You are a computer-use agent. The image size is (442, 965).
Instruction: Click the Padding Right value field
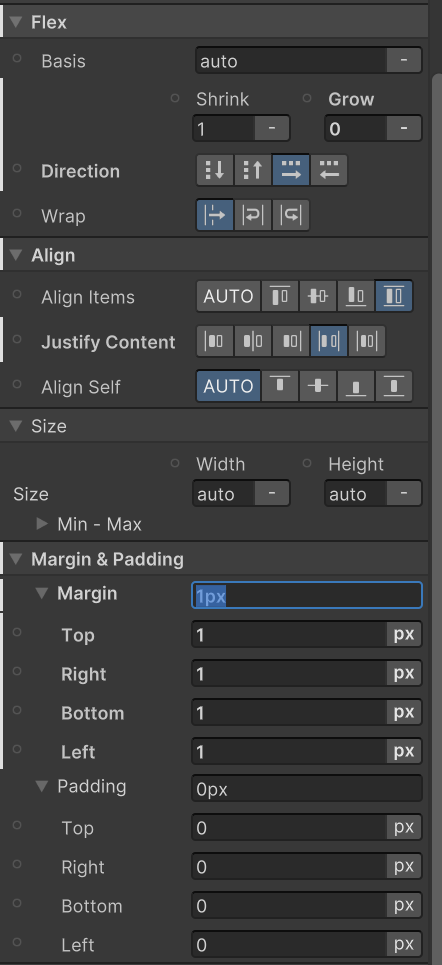pyautogui.click(x=289, y=867)
